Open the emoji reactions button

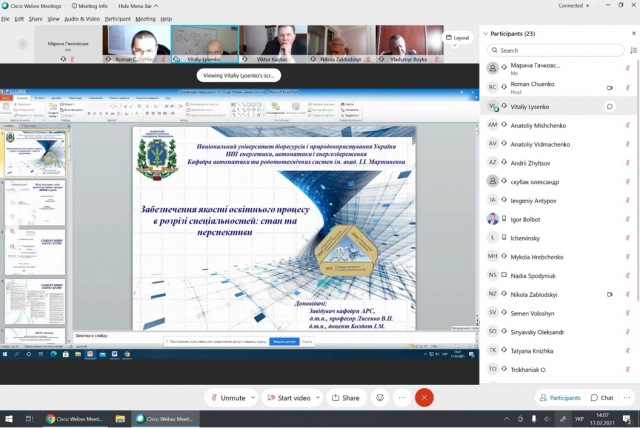[x=380, y=397]
